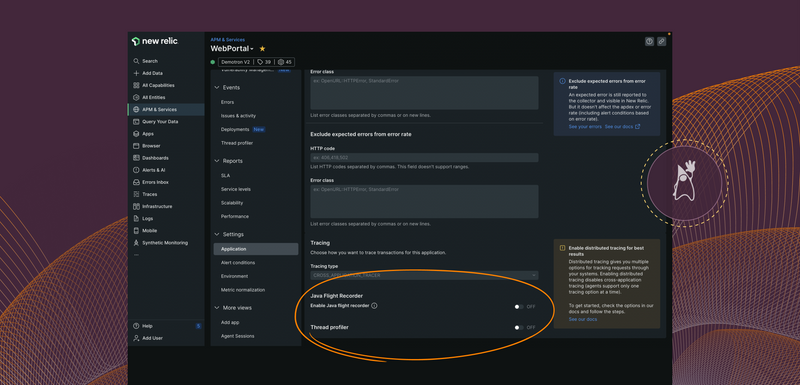Open Synthetic Monitoring icon
The image size is (800, 385).
pos(136,243)
